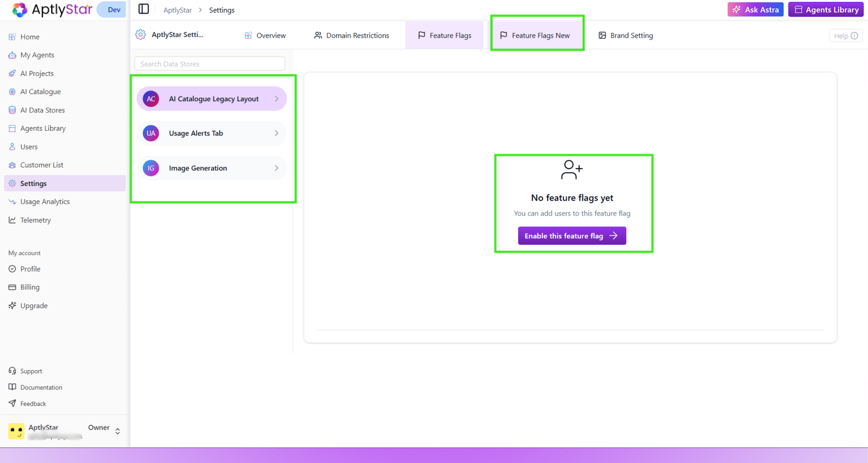The image size is (868, 463).
Task: Click the AI Catalogue icon
Action: point(12,91)
